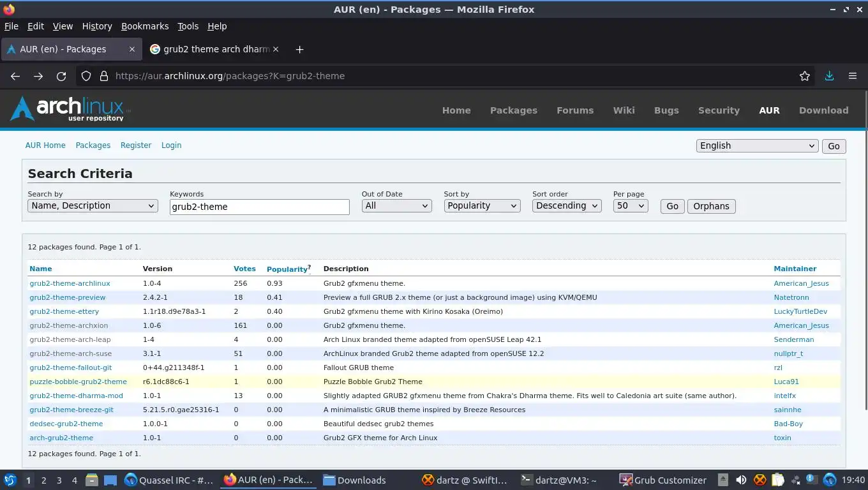Click the Register link

point(136,145)
